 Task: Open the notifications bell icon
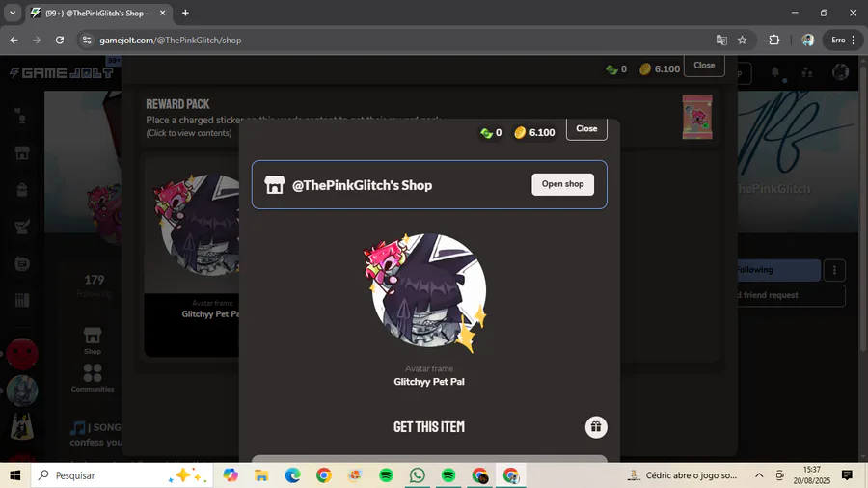point(775,72)
